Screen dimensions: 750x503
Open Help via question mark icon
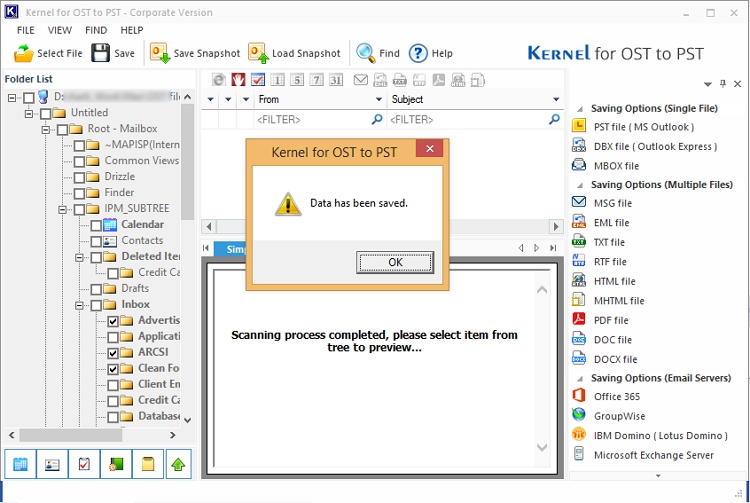418,53
